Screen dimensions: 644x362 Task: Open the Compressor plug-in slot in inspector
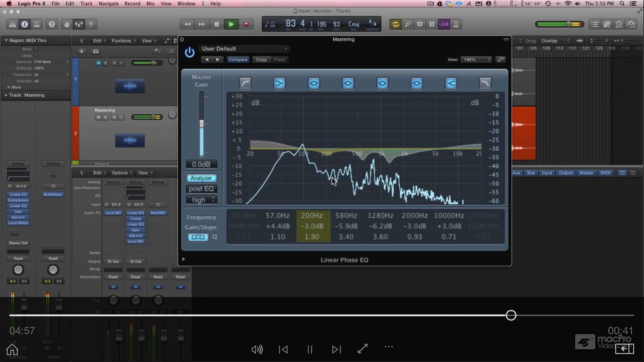pyautogui.click(x=18, y=200)
